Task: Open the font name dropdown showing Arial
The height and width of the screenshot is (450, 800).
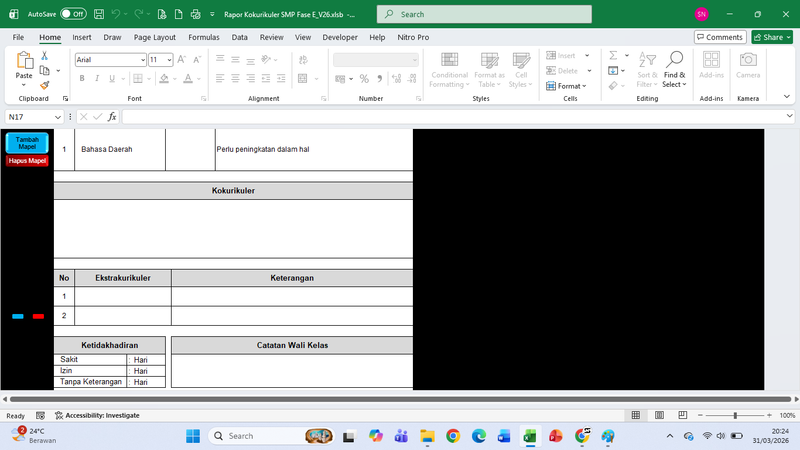Action: point(110,60)
